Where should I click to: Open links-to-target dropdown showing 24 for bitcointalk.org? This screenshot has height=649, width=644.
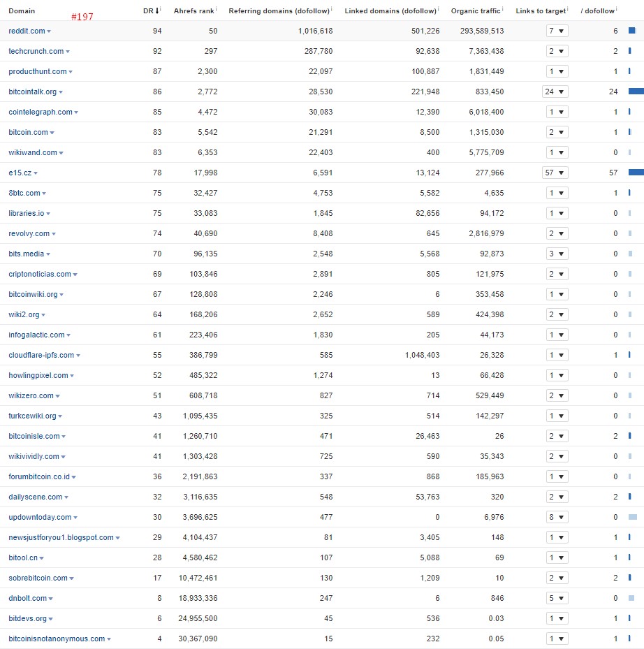tap(555, 92)
